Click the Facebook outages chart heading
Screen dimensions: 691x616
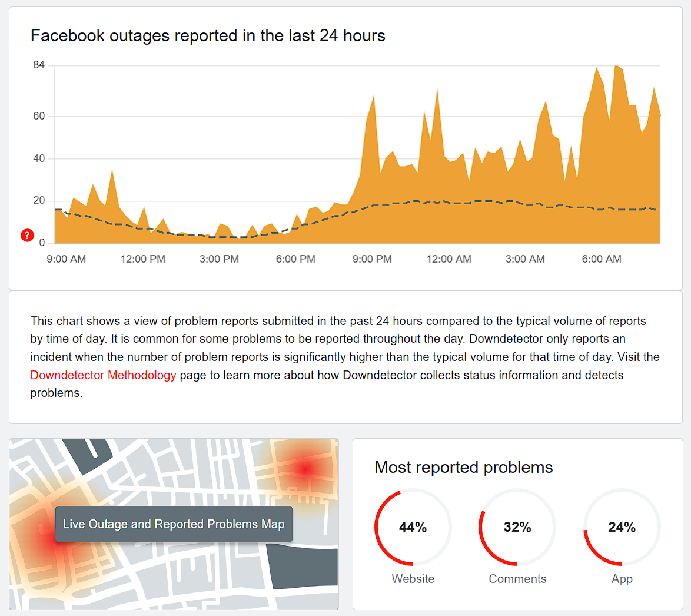pyautogui.click(x=208, y=36)
